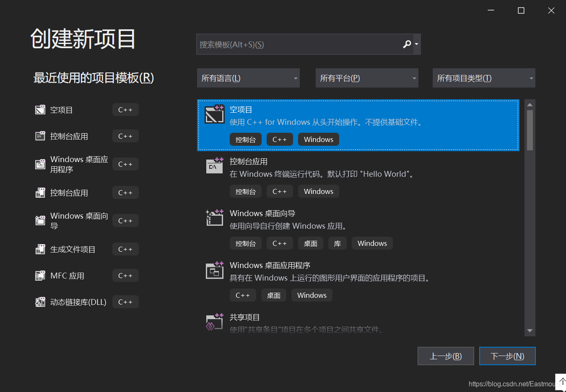Click the scrollbar down arrow
Screen dimensions: 566x392
tap(530, 330)
